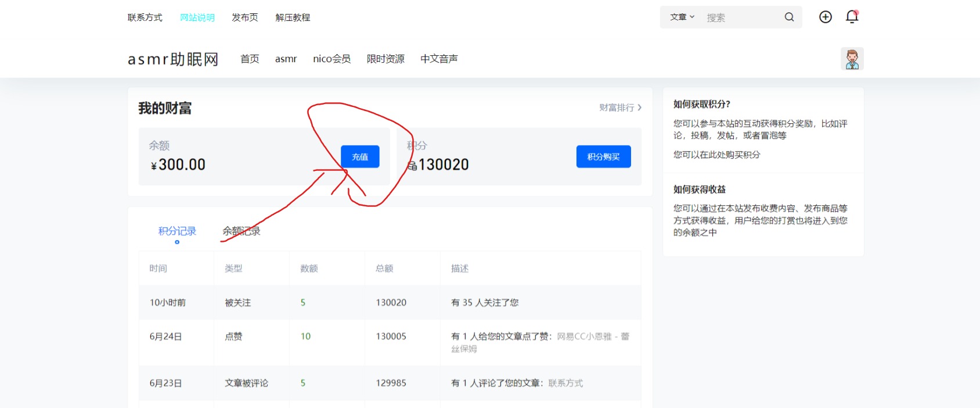Screen dimensions: 980x408
Task: Click the asmr助眠网 site logo
Action: [173, 59]
